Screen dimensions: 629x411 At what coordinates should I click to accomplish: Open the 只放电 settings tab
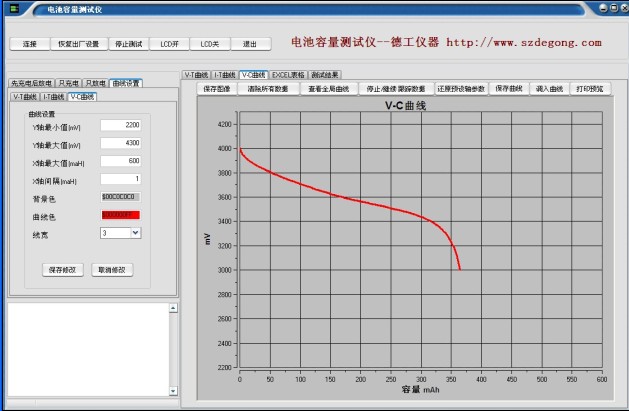[95, 83]
